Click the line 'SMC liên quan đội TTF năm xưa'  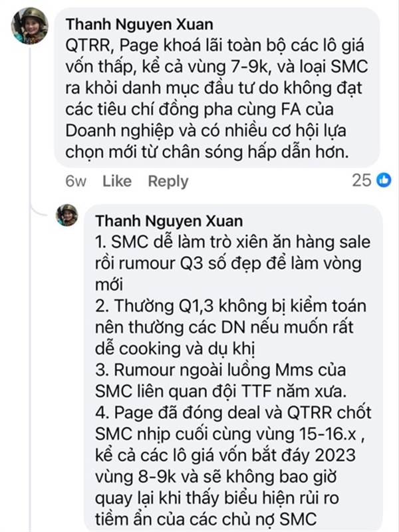tap(221, 391)
